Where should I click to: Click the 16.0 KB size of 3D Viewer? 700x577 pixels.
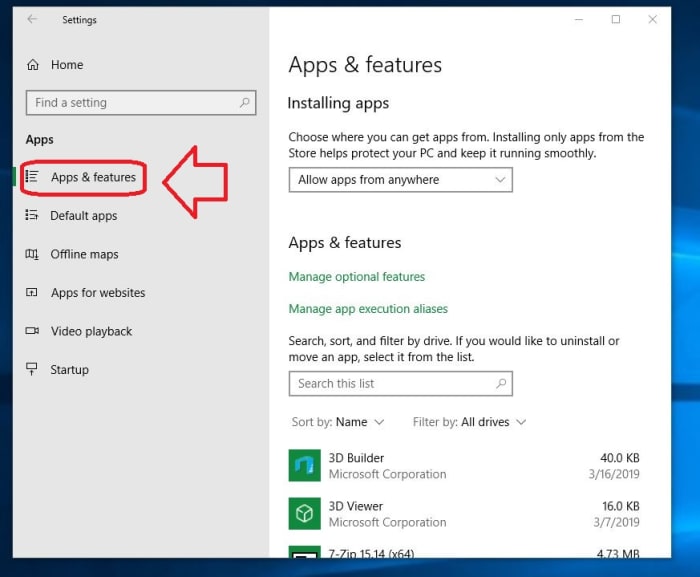click(x=621, y=506)
